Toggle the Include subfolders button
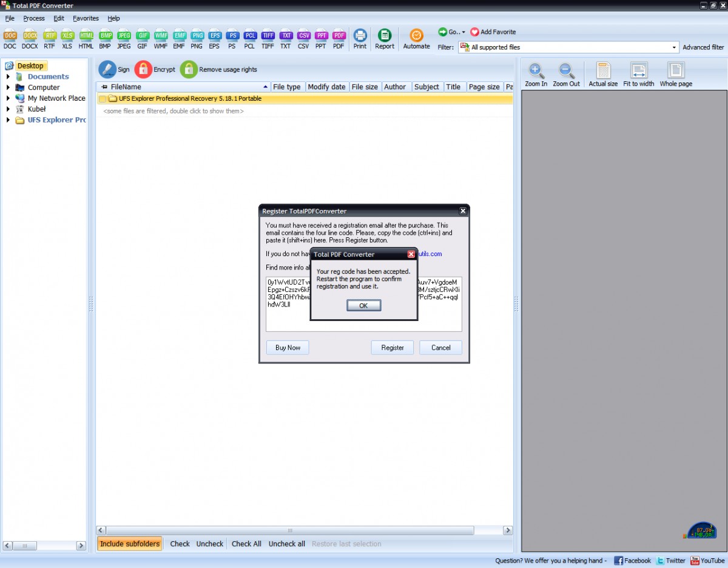 point(130,544)
